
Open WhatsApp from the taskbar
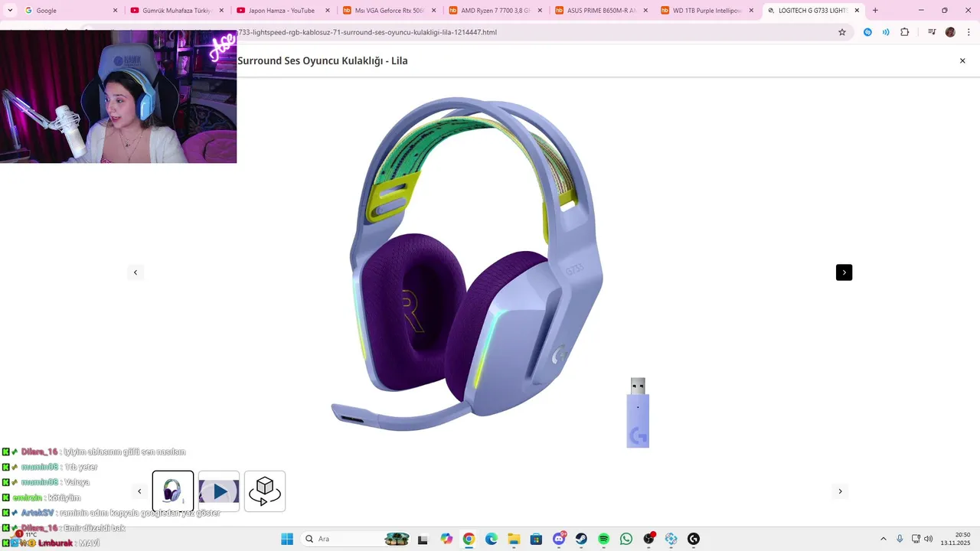pos(626,539)
